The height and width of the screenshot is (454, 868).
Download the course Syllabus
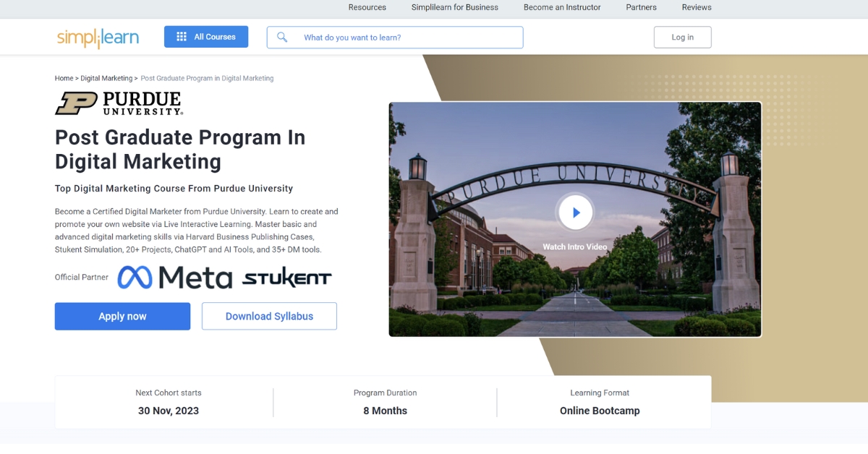click(x=269, y=316)
